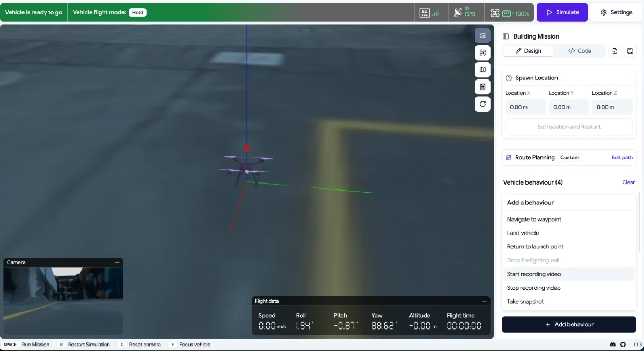This screenshot has width=644, height=351.
Task: Click the vehicle behaviour list scrollbar
Action: (x=639, y=222)
